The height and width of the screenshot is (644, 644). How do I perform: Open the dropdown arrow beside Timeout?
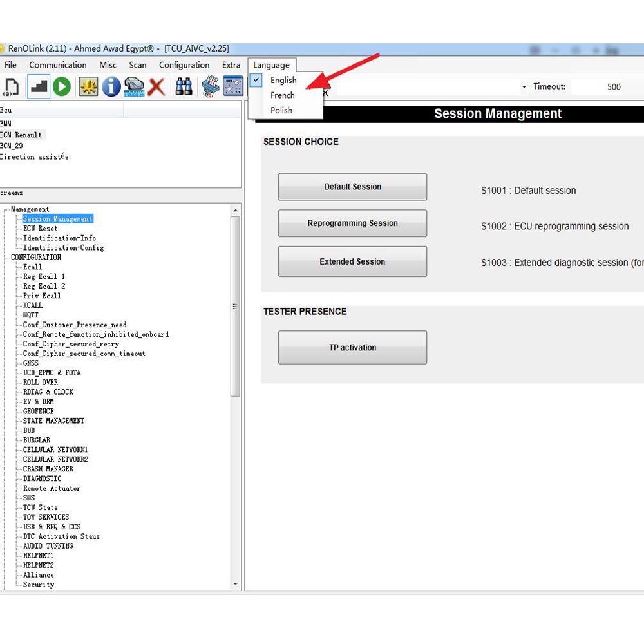tap(524, 87)
